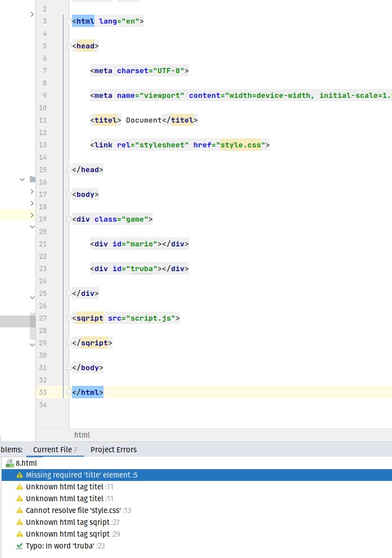
Task: Click the gray scrollbar thumb in the project panel
Action: point(33,325)
